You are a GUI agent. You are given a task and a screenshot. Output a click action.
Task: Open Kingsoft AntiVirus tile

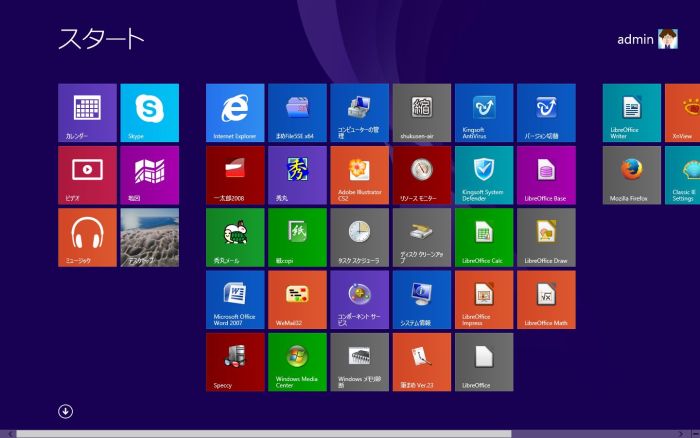(484, 112)
